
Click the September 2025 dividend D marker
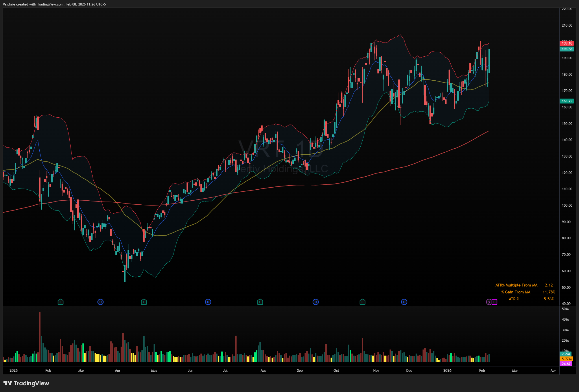click(316, 302)
